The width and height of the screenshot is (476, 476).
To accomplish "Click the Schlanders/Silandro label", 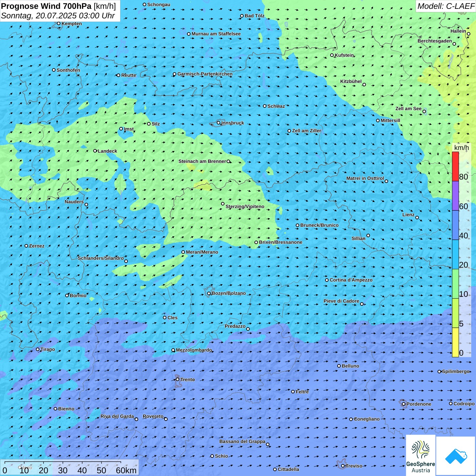I will point(101,258).
